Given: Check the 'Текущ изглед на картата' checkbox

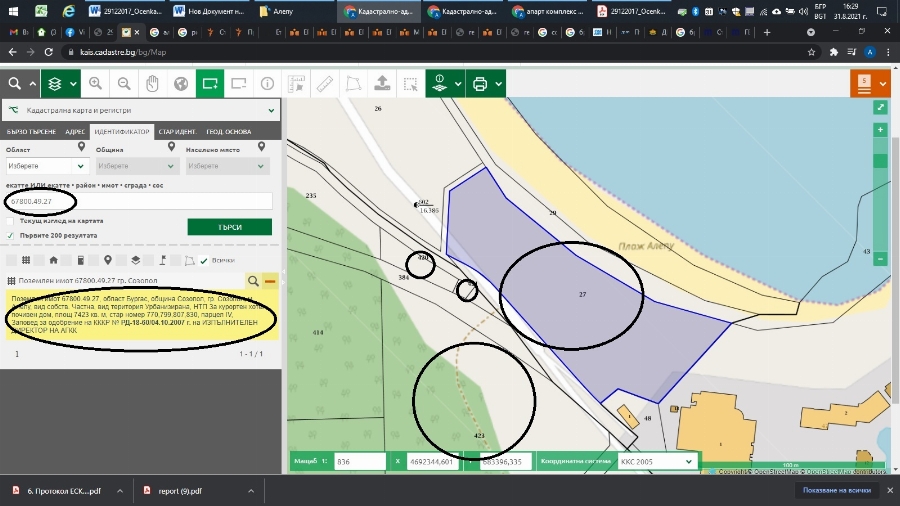Looking at the screenshot, I should tap(11, 221).
